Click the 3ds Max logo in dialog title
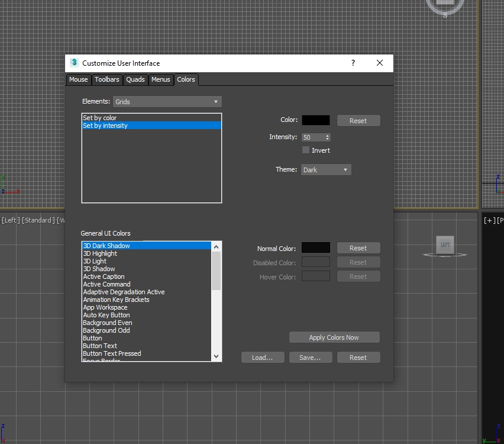Screen dimensions: 504x444 pyautogui.click(x=74, y=63)
